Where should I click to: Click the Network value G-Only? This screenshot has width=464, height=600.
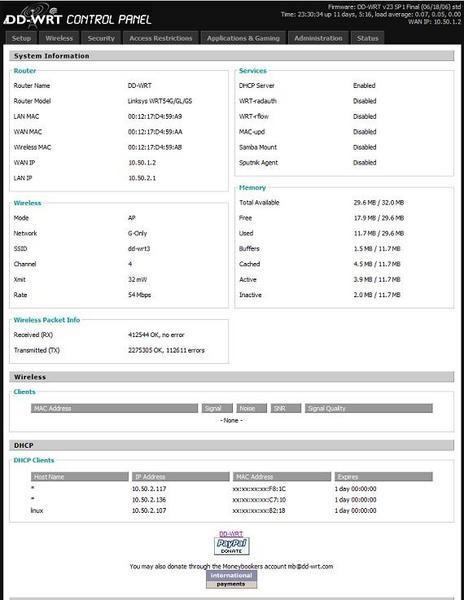(x=137, y=233)
